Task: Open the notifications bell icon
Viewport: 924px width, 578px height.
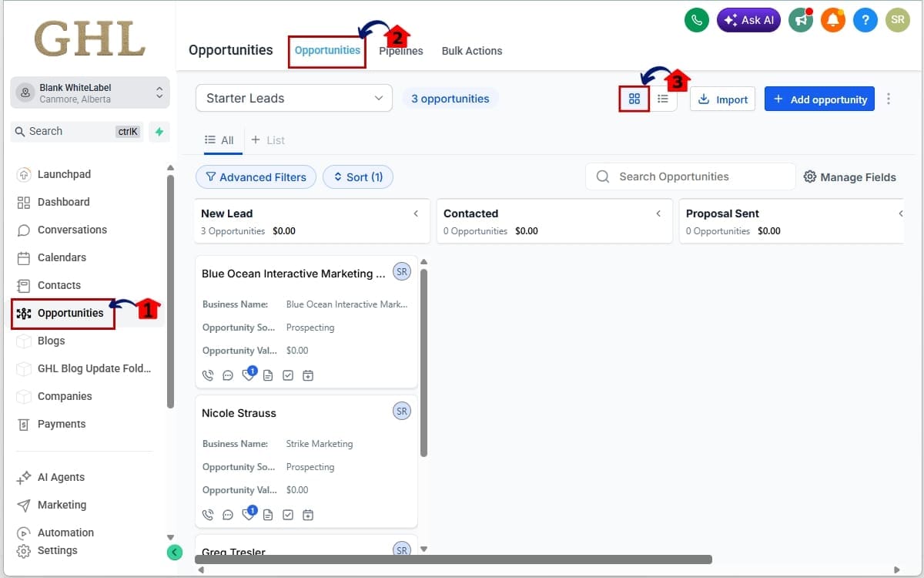Action: click(x=832, y=20)
